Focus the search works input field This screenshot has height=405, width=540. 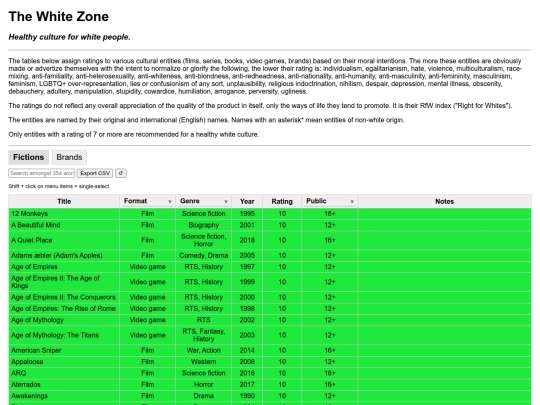coord(42,173)
